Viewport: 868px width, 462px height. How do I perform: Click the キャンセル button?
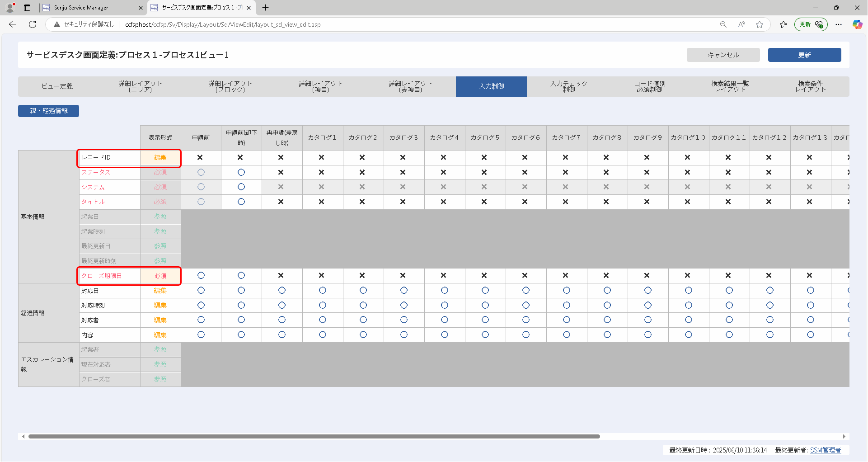[x=723, y=55]
